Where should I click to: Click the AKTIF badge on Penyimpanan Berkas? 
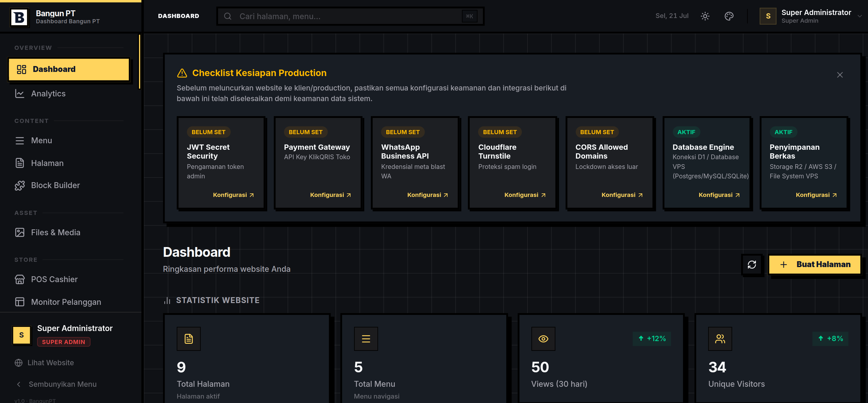click(783, 132)
